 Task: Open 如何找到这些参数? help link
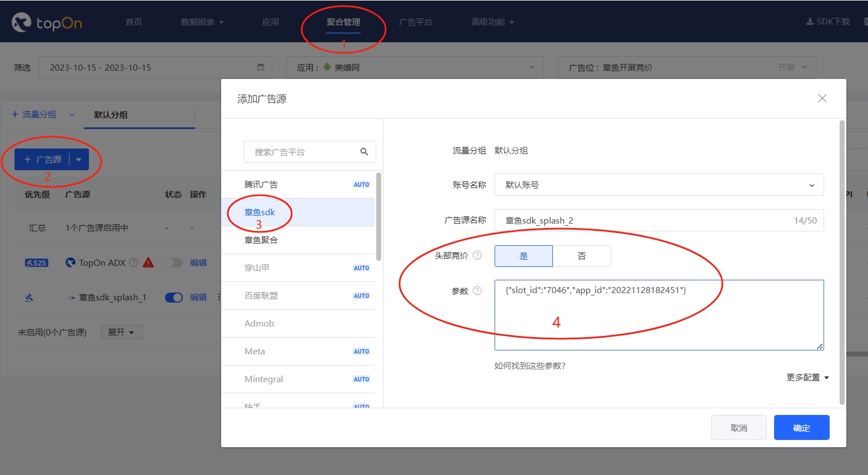click(530, 365)
